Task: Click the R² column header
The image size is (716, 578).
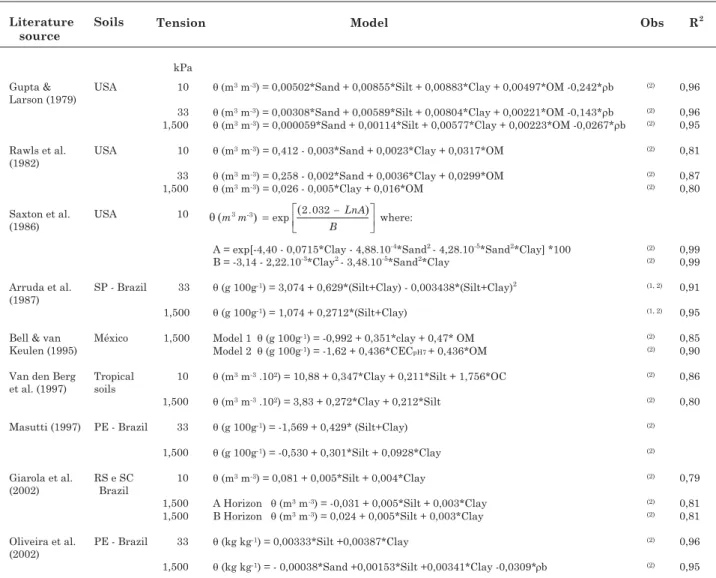Action: click(x=696, y=22)
